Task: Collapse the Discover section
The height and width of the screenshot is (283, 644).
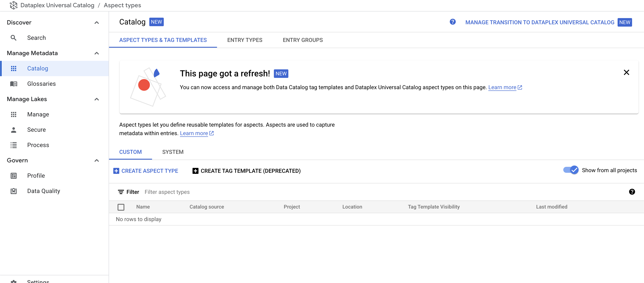Action: 97,23
